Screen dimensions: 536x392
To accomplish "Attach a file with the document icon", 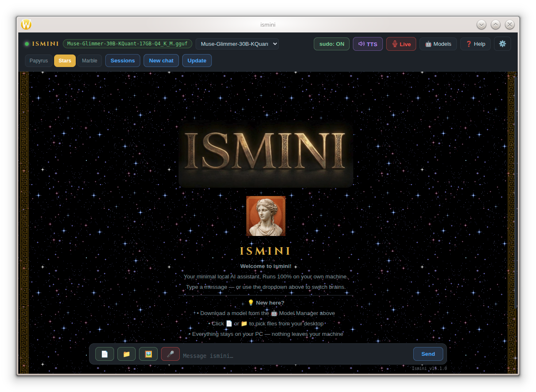I will point(104,354).
